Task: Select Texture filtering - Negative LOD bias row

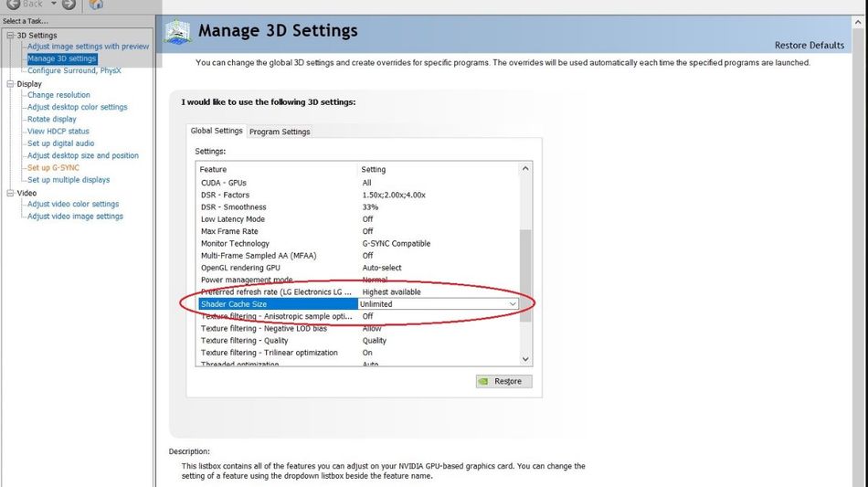Action: click(x=358, y=328)
